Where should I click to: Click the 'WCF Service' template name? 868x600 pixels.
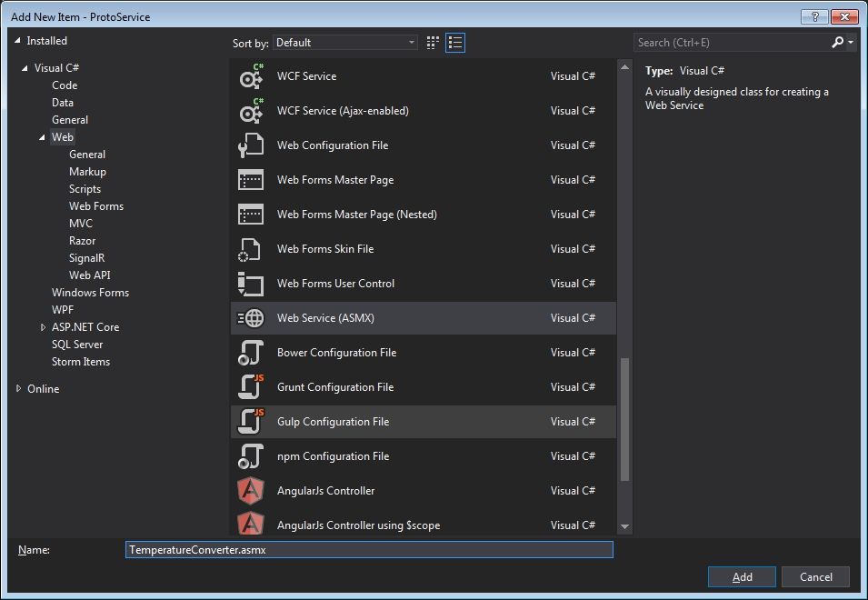pyautogui.click(x=306, y=76)
